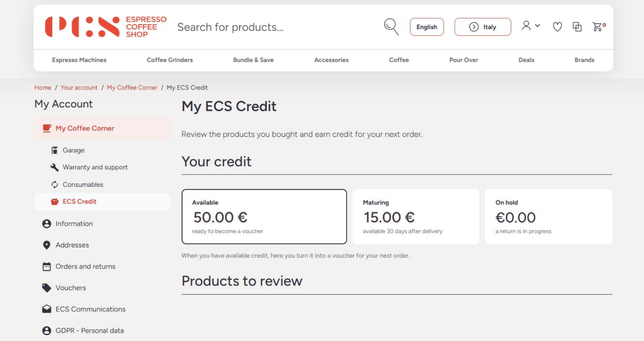The image size is (644, 341).
Task: Select the On hold €0.00 card
Action: coord(548,217)
